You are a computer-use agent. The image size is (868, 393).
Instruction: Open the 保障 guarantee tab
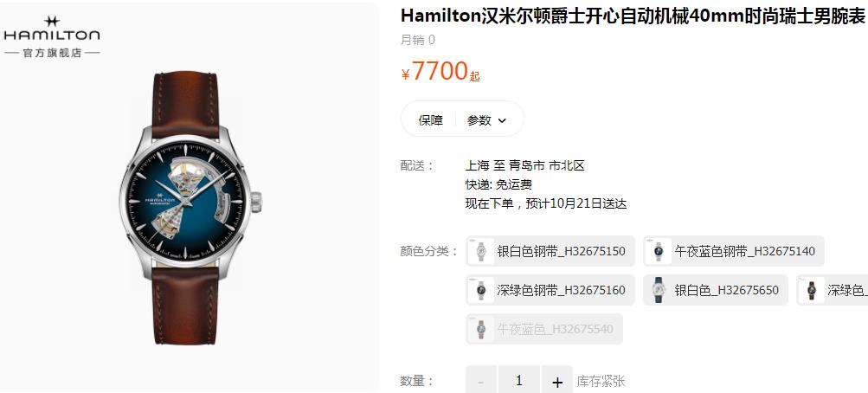tap(430, 120)
